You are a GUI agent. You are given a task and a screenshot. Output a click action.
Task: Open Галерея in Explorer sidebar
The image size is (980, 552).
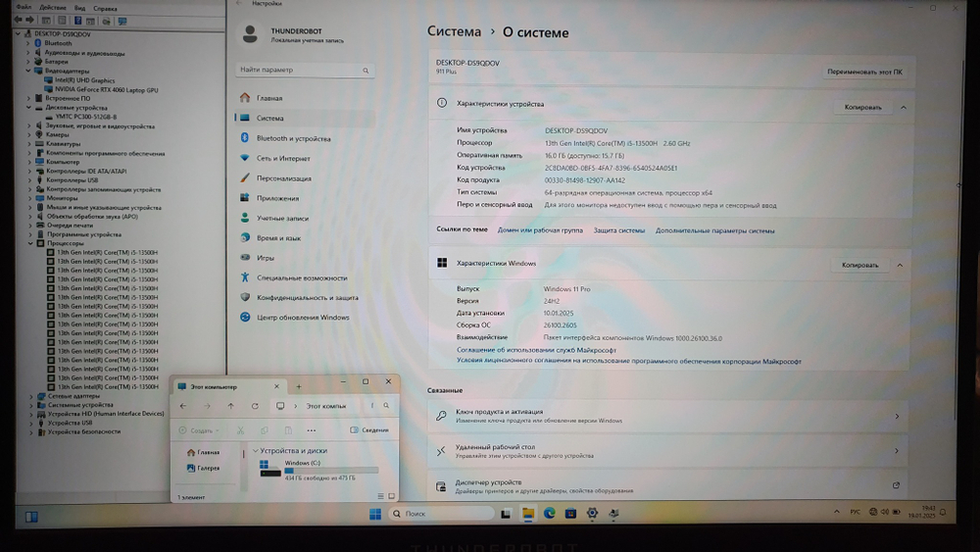pyautogui.click(x=203, y=468)
